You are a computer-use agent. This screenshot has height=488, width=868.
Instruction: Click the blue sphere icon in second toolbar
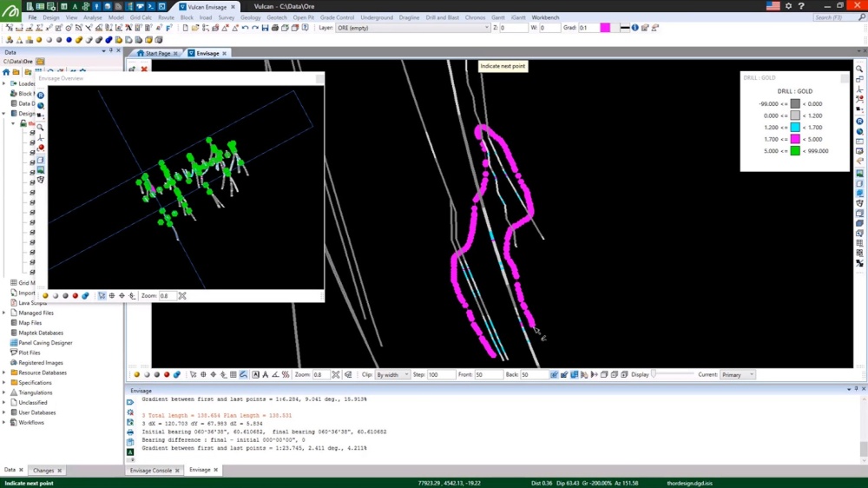(x=69, y=40)
